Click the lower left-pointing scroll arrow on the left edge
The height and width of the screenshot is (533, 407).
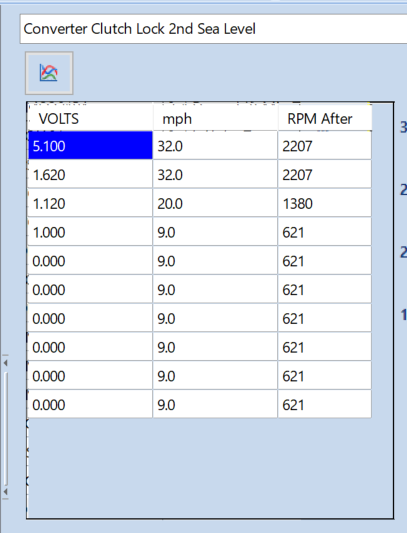(5, 492)
